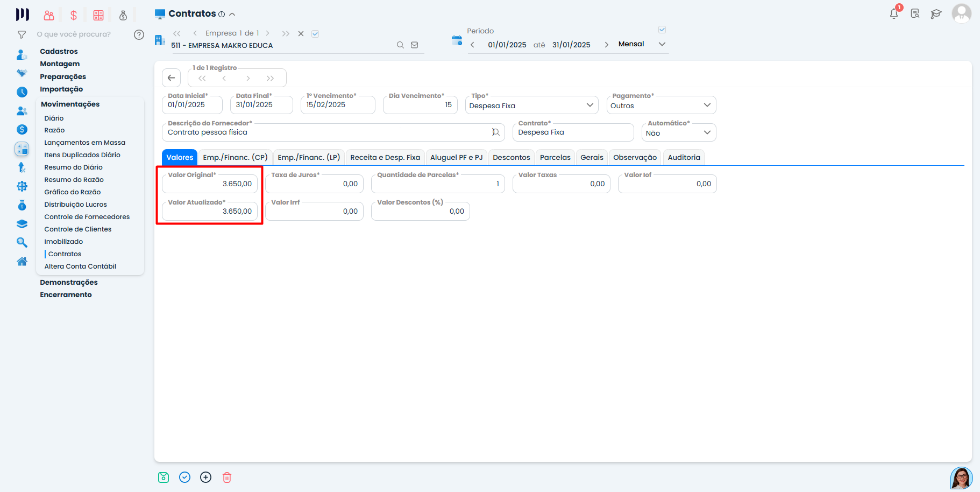Click the help question mark icon
Image resolution: width=980 pixels, height=492 pixels.
139,34
